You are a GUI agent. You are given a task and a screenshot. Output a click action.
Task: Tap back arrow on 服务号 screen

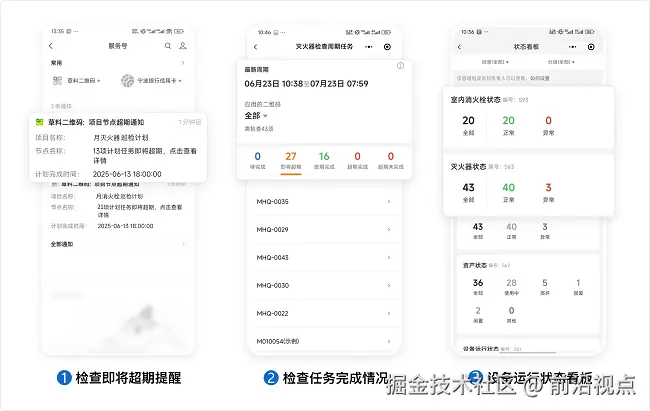51,46
